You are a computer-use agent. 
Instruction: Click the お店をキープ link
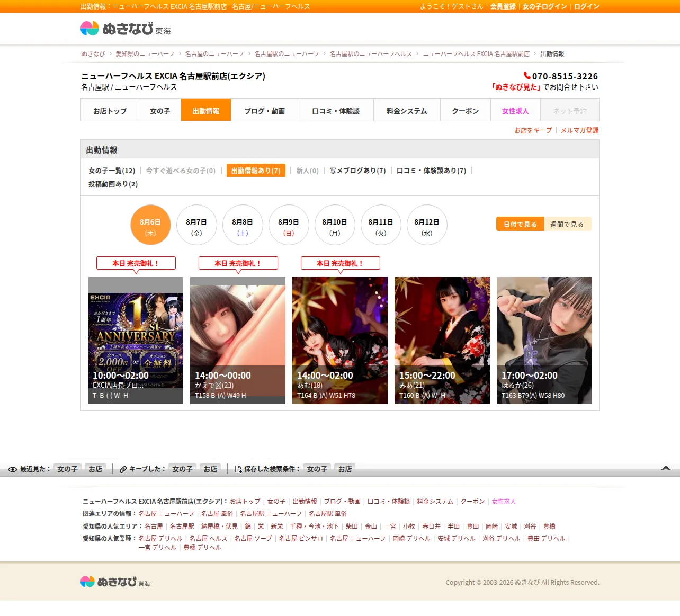point(533,130)
